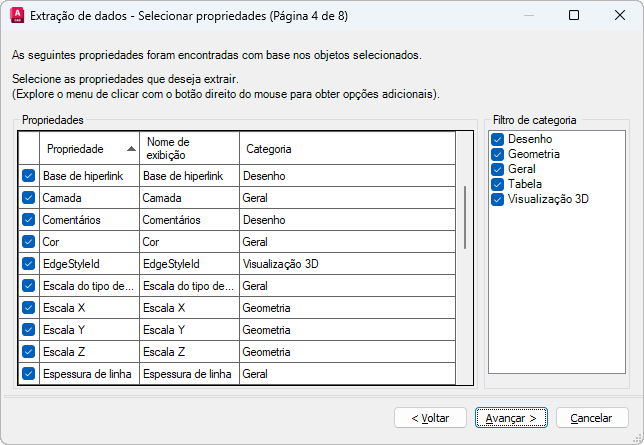Toggle the EdgeStyleId property checkbox
644x445 pixels.
coord(28,264)
